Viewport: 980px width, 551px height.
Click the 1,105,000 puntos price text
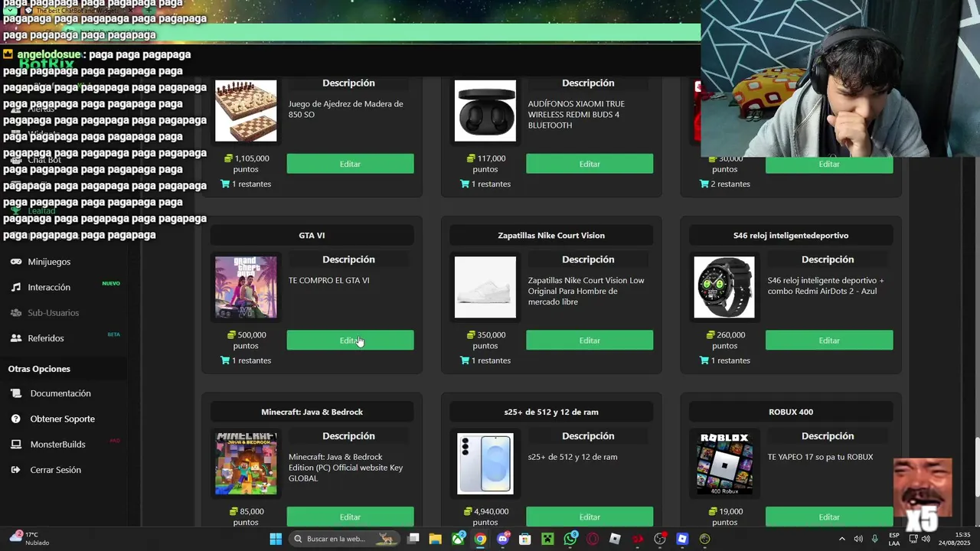pos(251,164)
